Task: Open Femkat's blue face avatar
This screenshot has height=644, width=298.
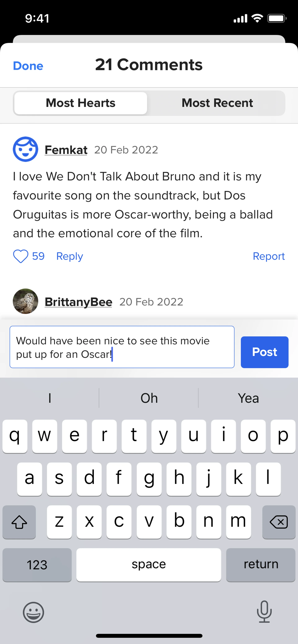Action: (26, 149)
